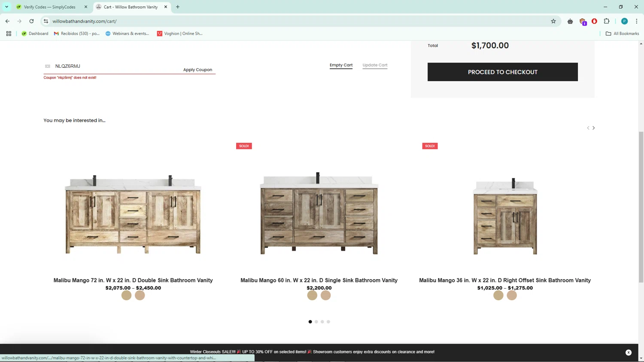Open Malibu Mango 36 in. Right Offset product title
The width and height of the screenshot is (644, 362).
click(505, 280)
